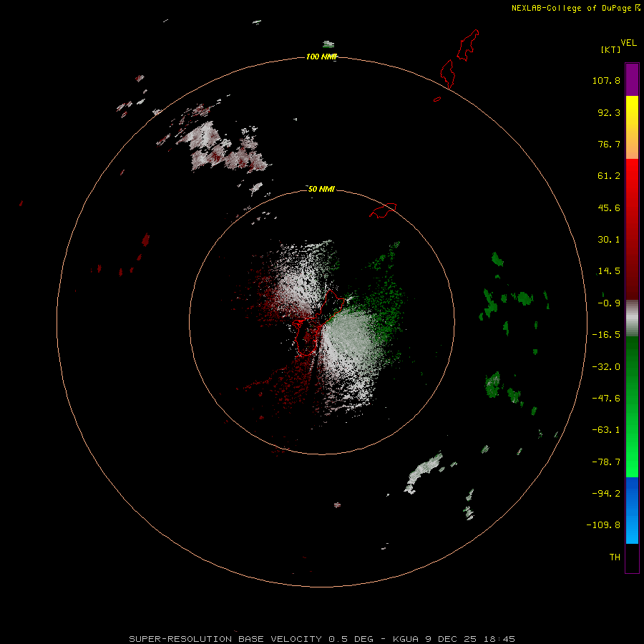The height and width of the screenshot is (644, 644).
Task: Click the Super-Resolution Base Velocity caption text
Action: [322, 639]
